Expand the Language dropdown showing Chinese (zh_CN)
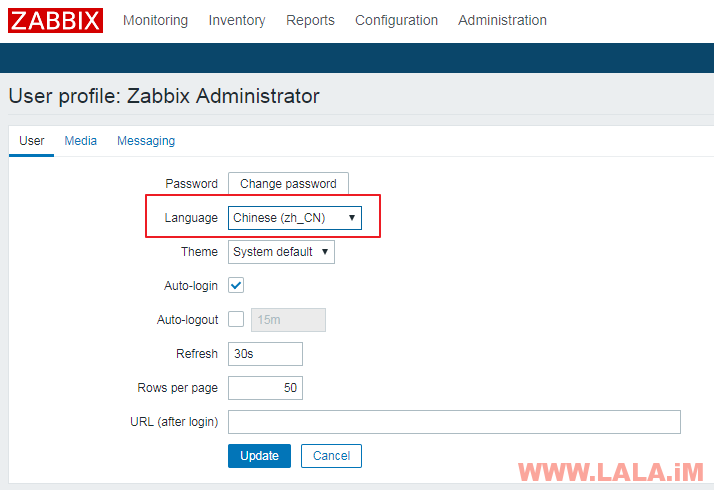The image size is (714, 490). [x=295, y=218]
